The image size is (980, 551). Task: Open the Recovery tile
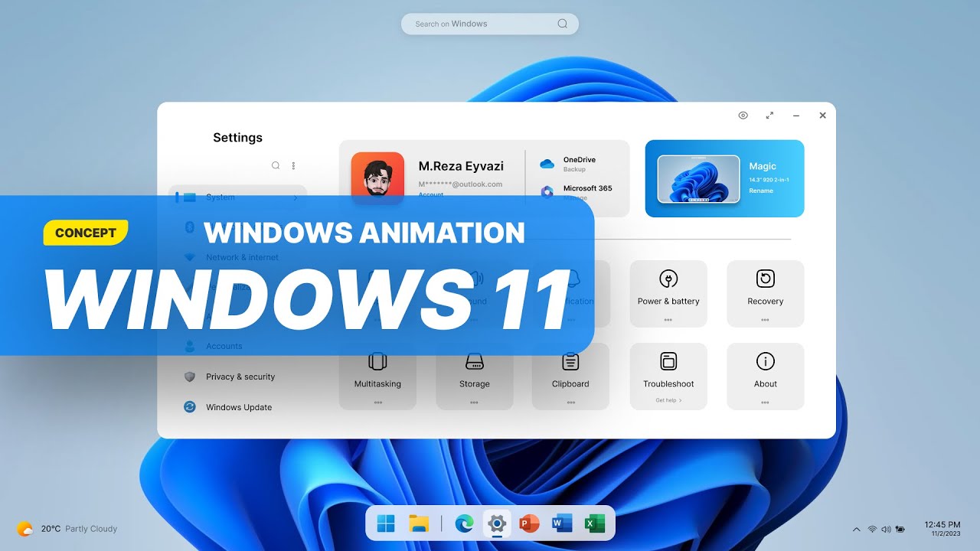click(765, 294)
